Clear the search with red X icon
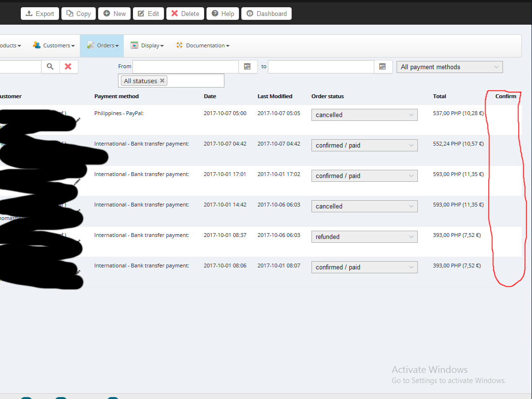Viewport: 532px width, 399px height. click(68, 67)
